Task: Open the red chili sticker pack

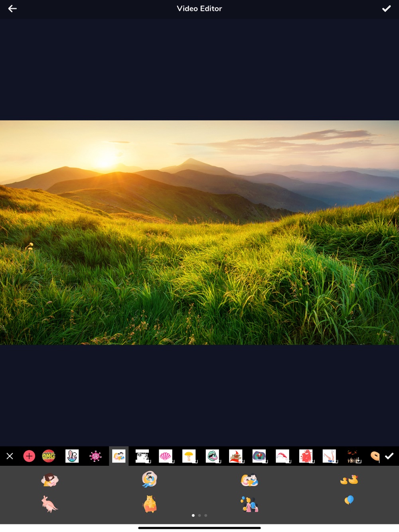Action: click(x=282, y=456)
